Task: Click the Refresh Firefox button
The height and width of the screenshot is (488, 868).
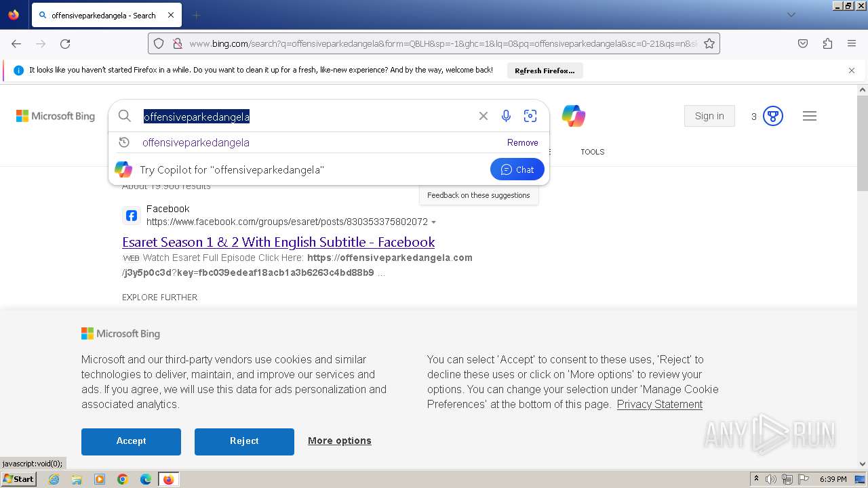Action: pos(545,70)
